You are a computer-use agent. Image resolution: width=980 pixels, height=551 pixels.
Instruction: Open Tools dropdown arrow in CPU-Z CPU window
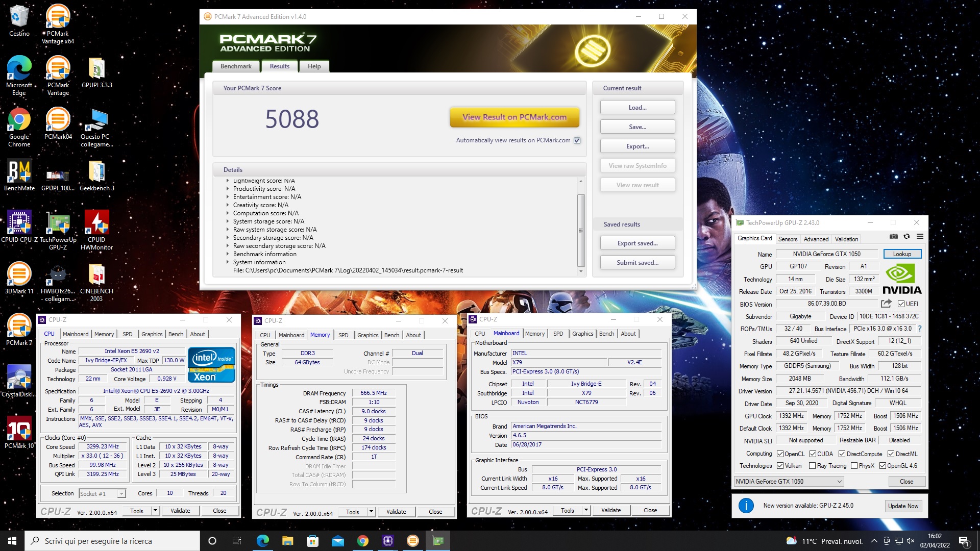[x=155, y=511]
